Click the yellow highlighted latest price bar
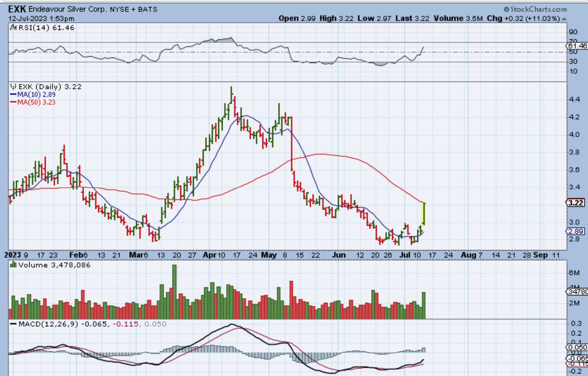588x376 pixels. (x=423, y=214)
